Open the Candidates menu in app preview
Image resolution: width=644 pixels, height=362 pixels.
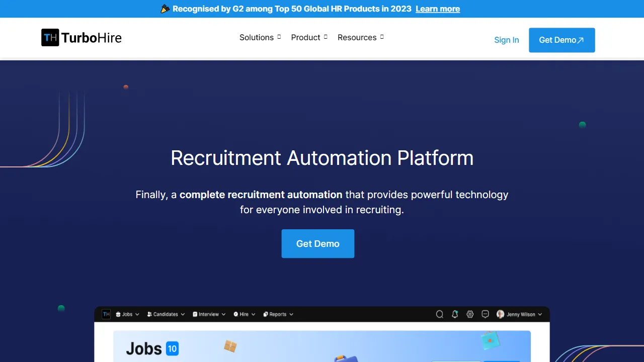166,314
